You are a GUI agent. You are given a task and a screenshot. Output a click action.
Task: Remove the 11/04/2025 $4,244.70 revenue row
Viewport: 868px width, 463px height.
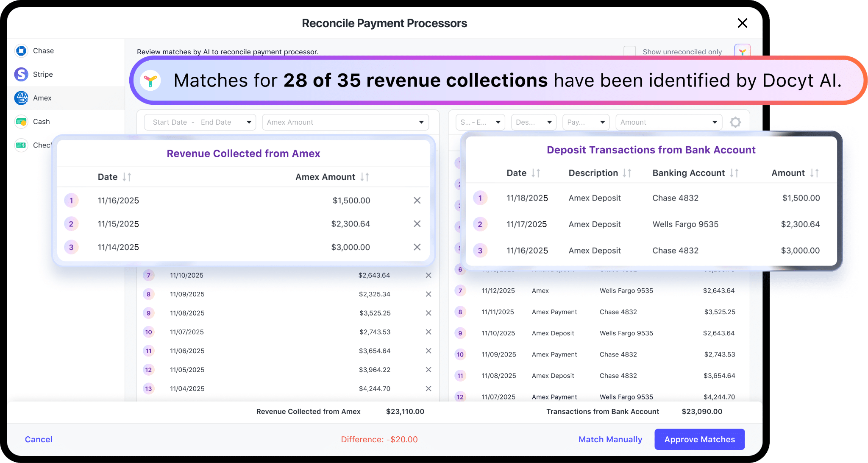point(428,388)
